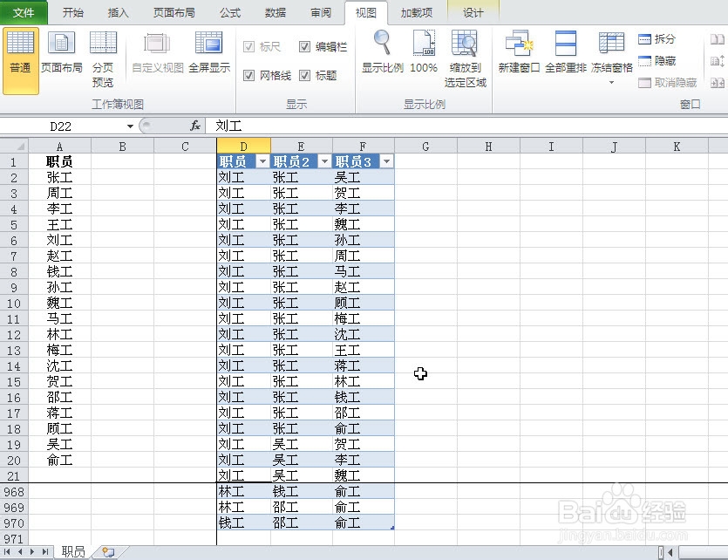Switch to the Design (设计) tab

click(x=473, y=12)
